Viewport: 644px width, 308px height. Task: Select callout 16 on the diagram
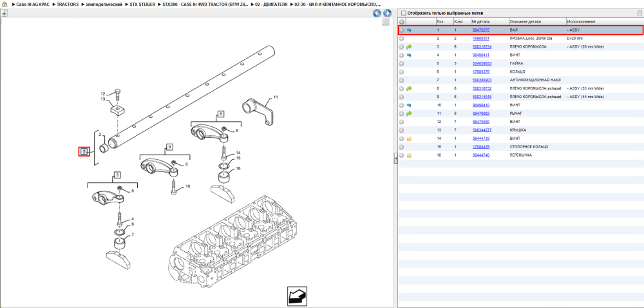point(238,168)
